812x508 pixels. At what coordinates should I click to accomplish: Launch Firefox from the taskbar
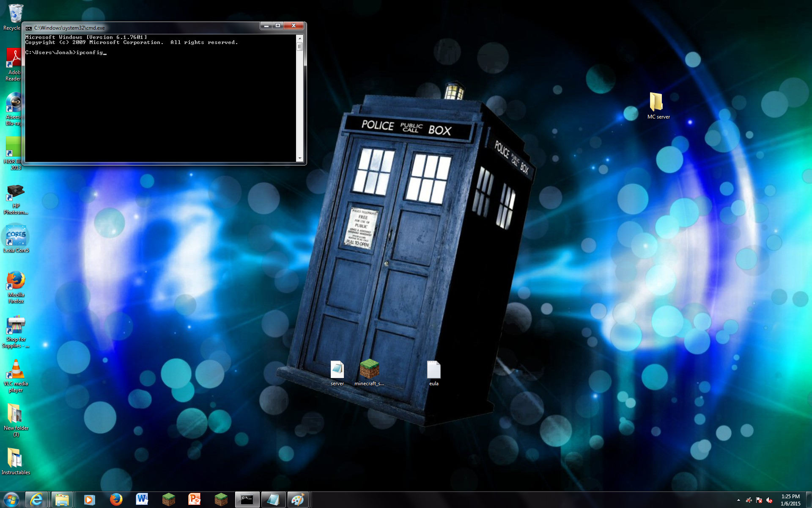point(116,500)
